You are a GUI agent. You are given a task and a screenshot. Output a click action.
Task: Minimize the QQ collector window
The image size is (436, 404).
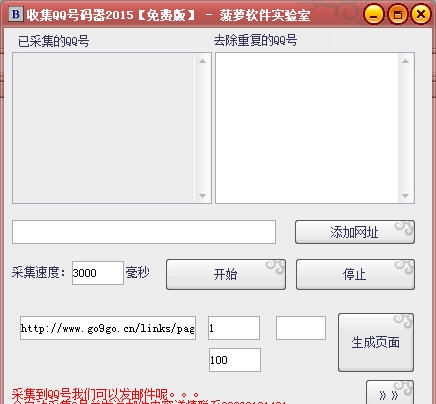374,14
